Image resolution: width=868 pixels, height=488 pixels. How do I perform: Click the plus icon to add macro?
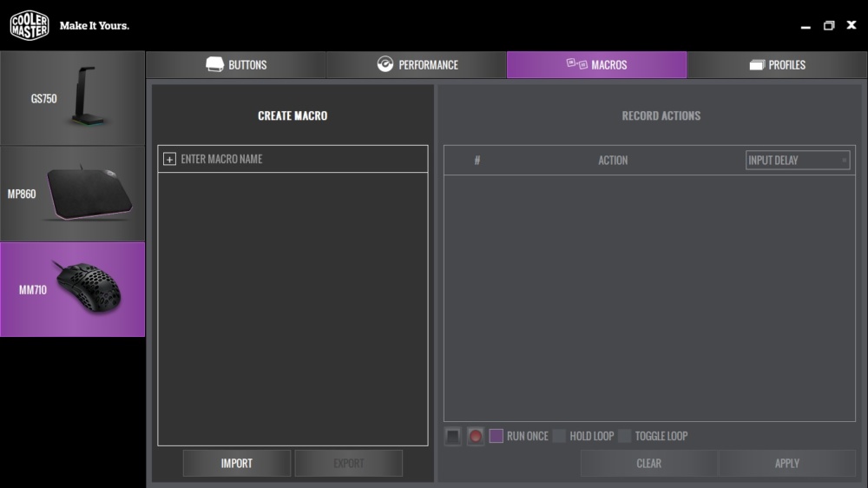[x=169, y=159]
